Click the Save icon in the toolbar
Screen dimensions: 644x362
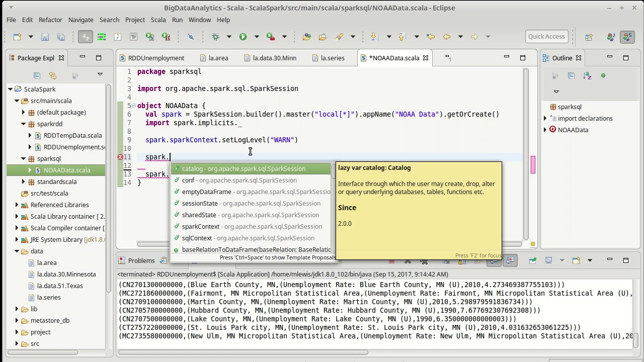pos(45,37)
